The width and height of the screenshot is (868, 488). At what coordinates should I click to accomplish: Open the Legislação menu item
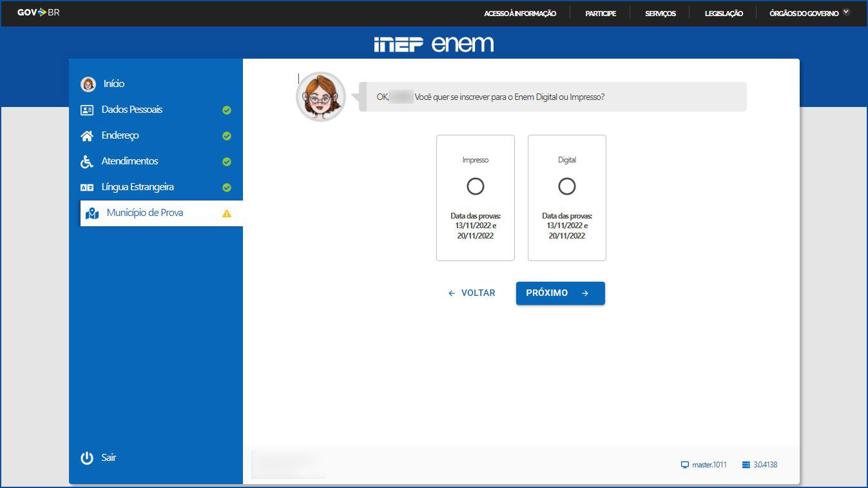coord(724,14)
